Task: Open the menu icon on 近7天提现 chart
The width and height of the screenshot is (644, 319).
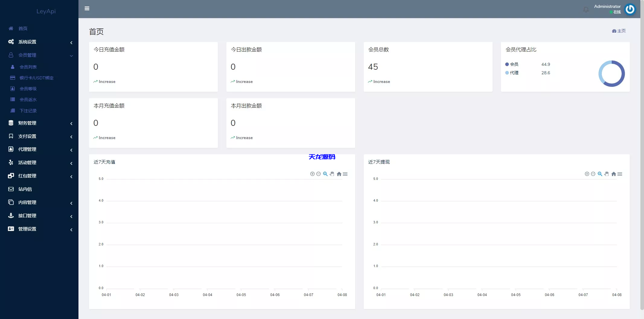Action: 620,174
